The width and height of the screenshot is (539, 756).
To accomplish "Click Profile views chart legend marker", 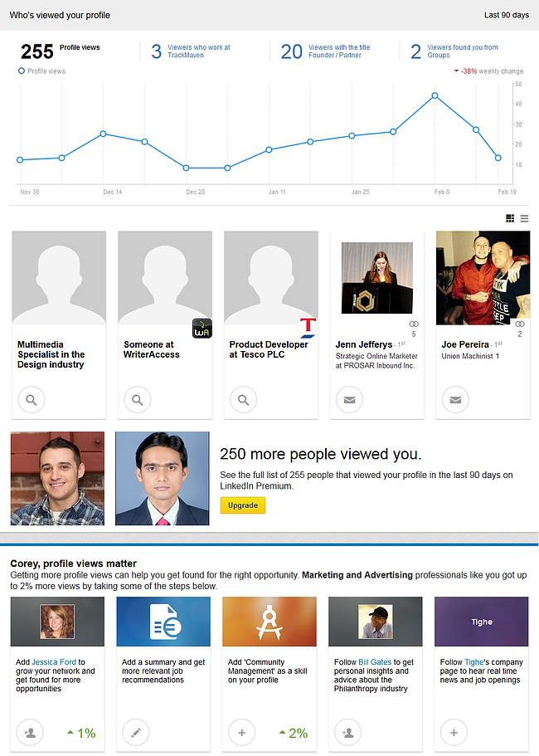I will (22, 71).
